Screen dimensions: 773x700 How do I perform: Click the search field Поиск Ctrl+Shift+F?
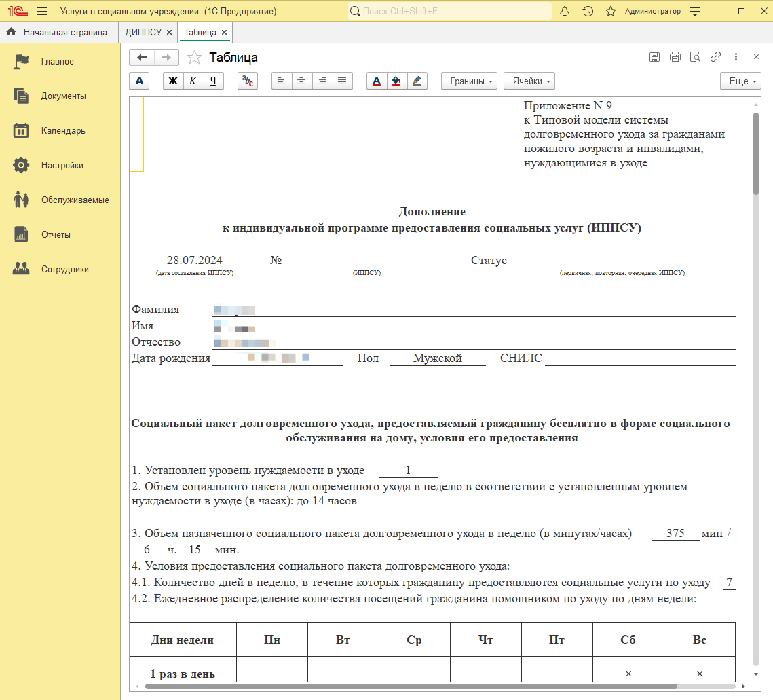(x=449, y=11)
